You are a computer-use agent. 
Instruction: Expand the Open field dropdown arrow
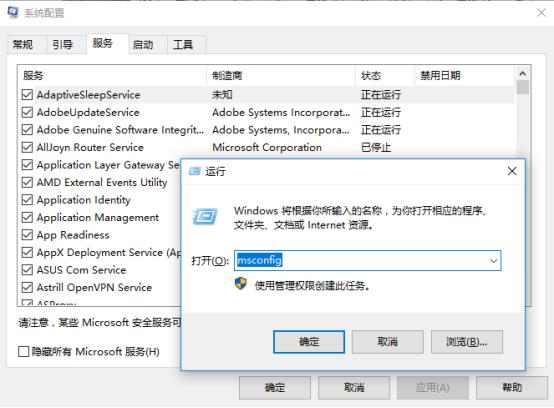tap(493, 261)
